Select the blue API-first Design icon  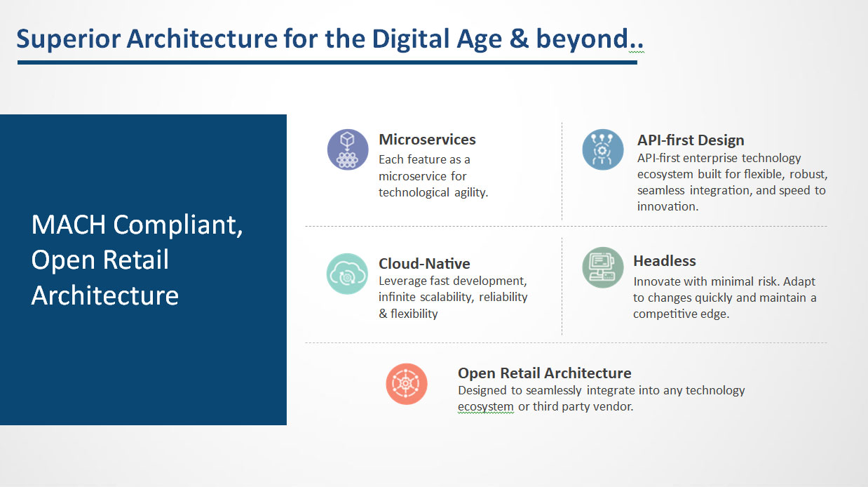click(603, 149)
